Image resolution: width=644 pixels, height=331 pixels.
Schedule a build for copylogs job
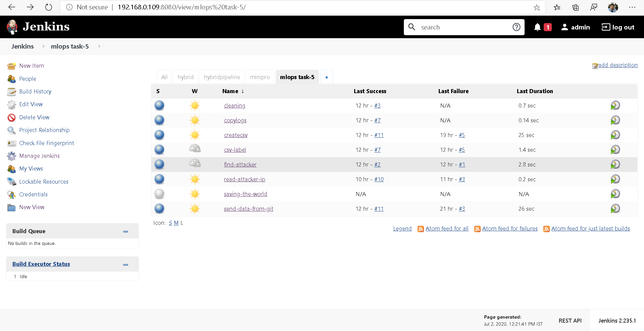click(615, 120)
